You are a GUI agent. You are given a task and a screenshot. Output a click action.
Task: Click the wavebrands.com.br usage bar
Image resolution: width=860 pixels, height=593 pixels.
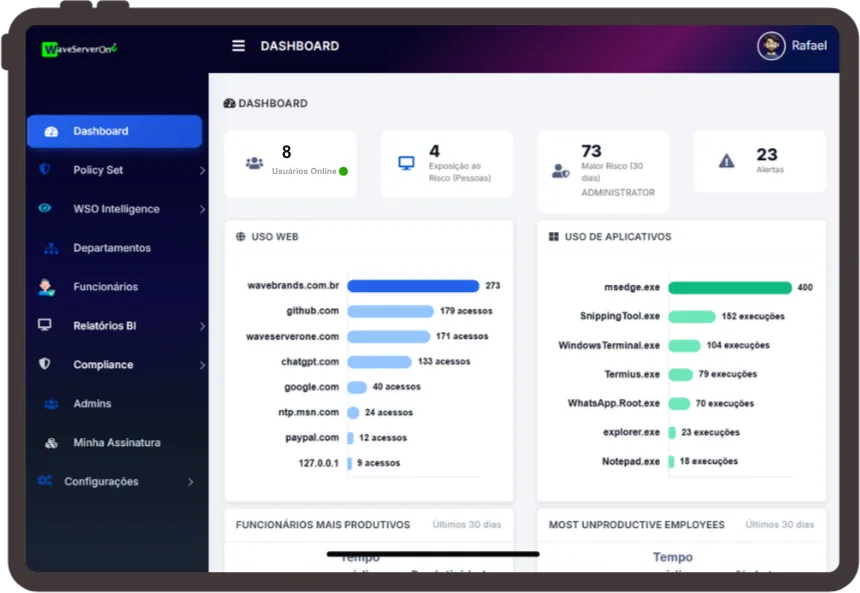pyautogui.click(x=413, y=286)
